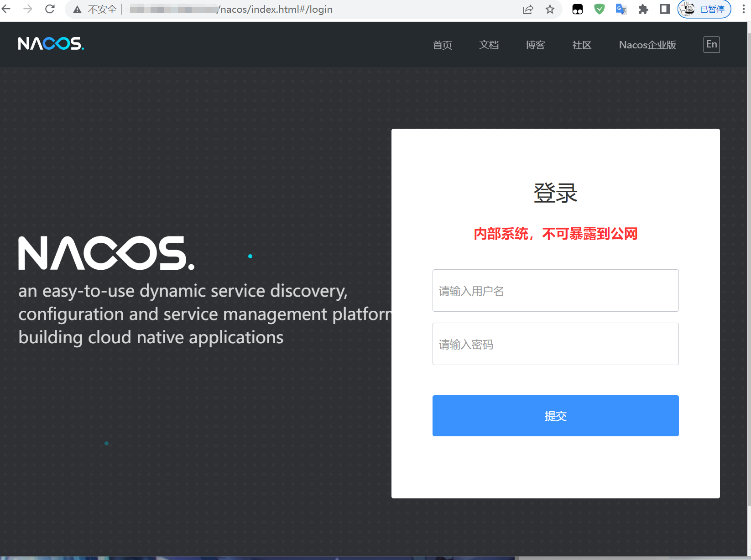
Task: Open the Nacos企业版 nav item
Action: point(647,45)
